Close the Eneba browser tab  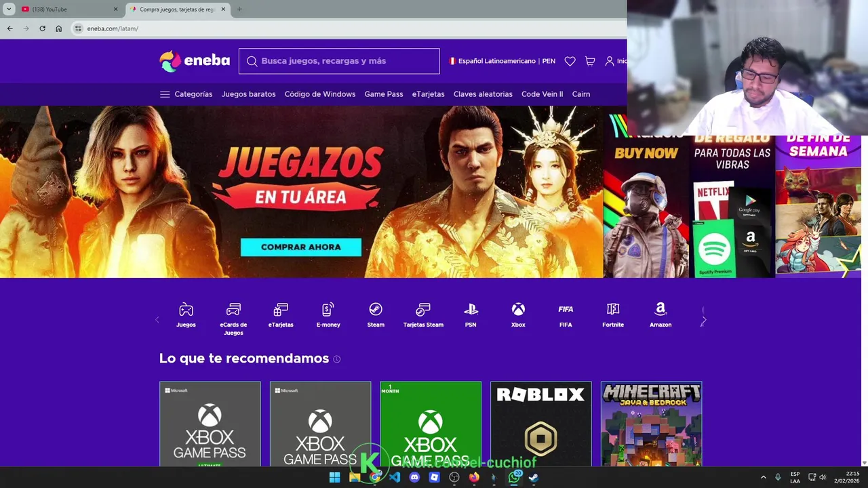point(223,9)
